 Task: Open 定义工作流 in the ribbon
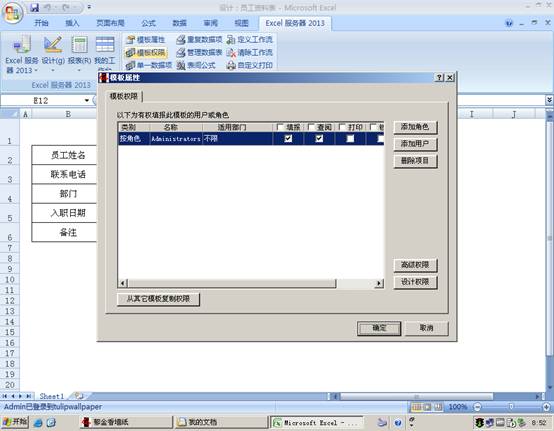[x=250, y=40]
